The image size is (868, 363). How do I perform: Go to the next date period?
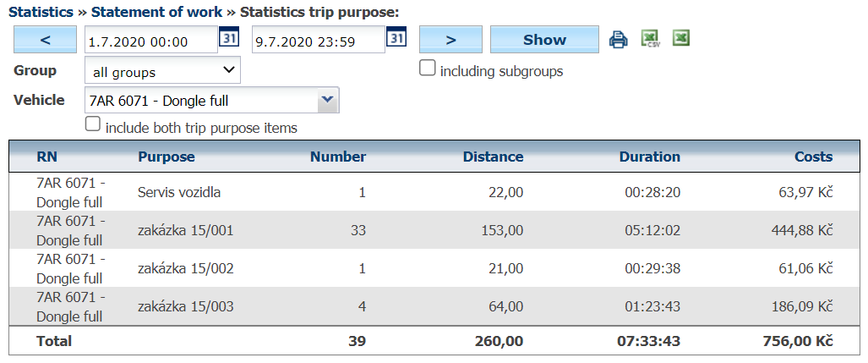pos(450,40)
